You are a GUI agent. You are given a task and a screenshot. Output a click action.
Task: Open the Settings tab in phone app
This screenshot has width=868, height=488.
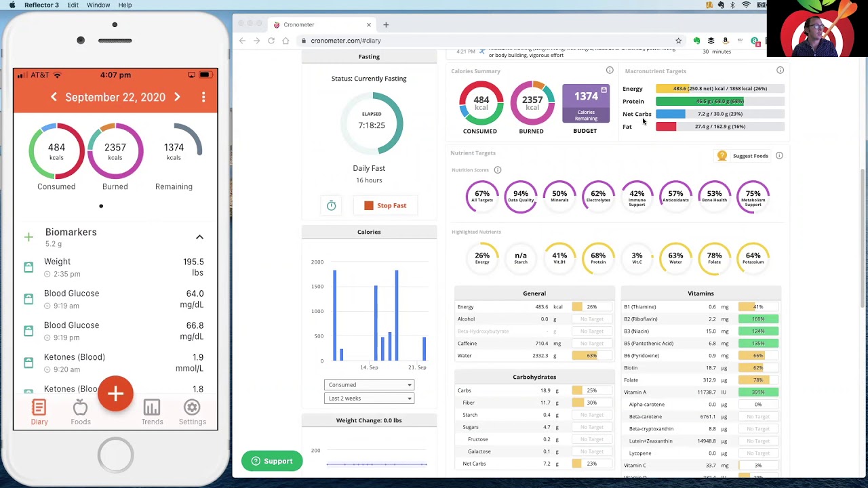click(x=193, y=412)
